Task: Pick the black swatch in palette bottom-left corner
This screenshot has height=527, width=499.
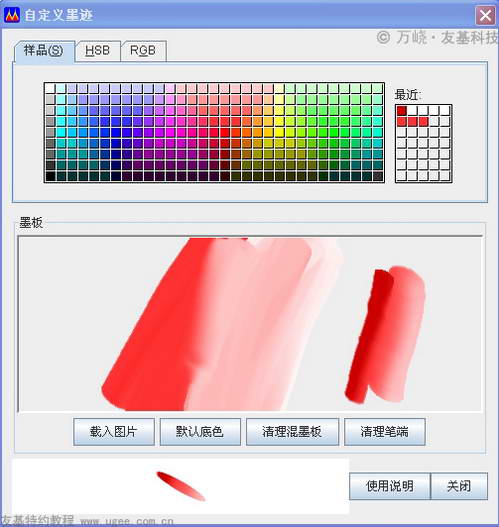Action: (50, 176)
